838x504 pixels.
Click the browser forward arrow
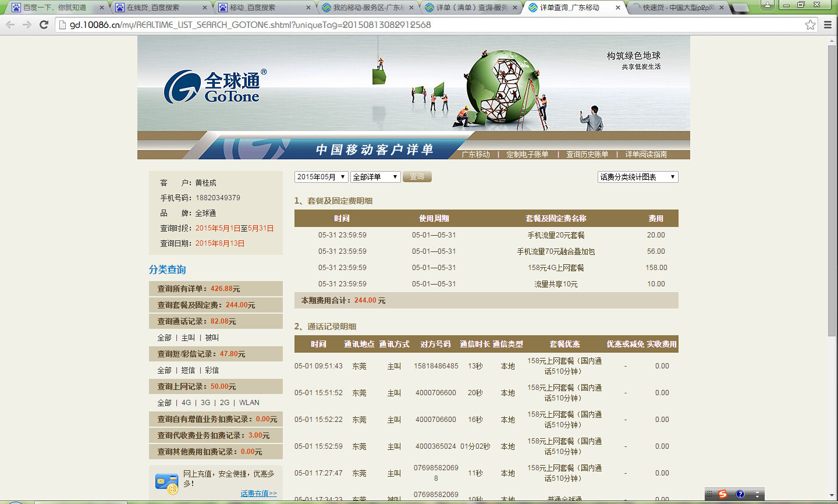(x=27, y=25)
